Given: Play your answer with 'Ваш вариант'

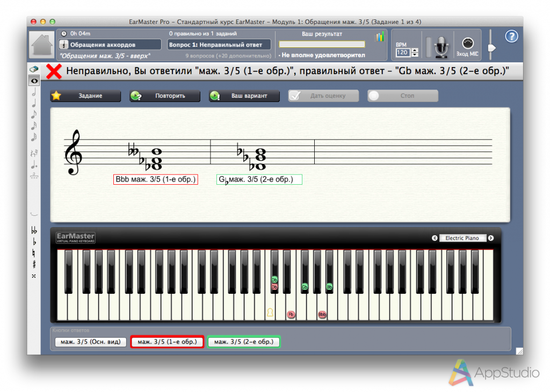Looking at the screenshot, I should coord(244,96).
